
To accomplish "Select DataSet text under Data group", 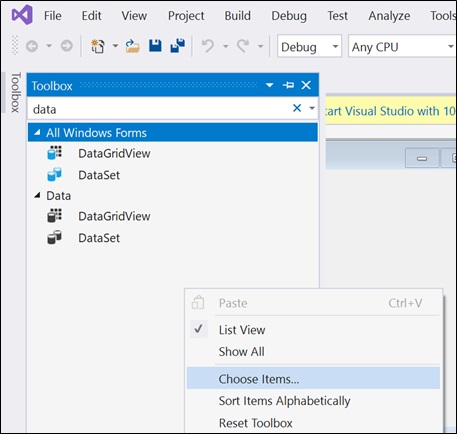I will point(99,238).
